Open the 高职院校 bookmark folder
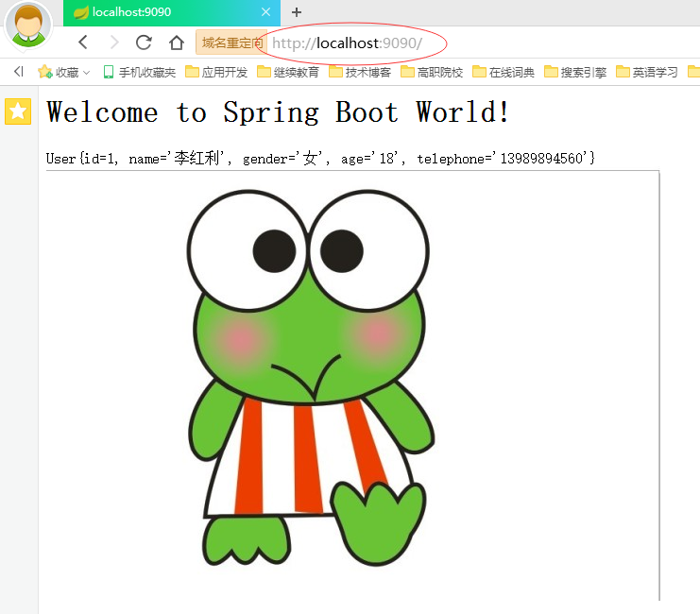Screen dimensions: 700x614 pyautogui.click(x=432, y=72)
